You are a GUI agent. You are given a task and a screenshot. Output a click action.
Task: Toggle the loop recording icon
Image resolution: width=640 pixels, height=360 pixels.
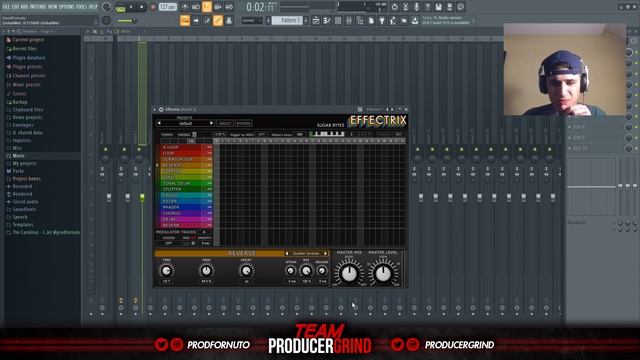pos(229,7)
